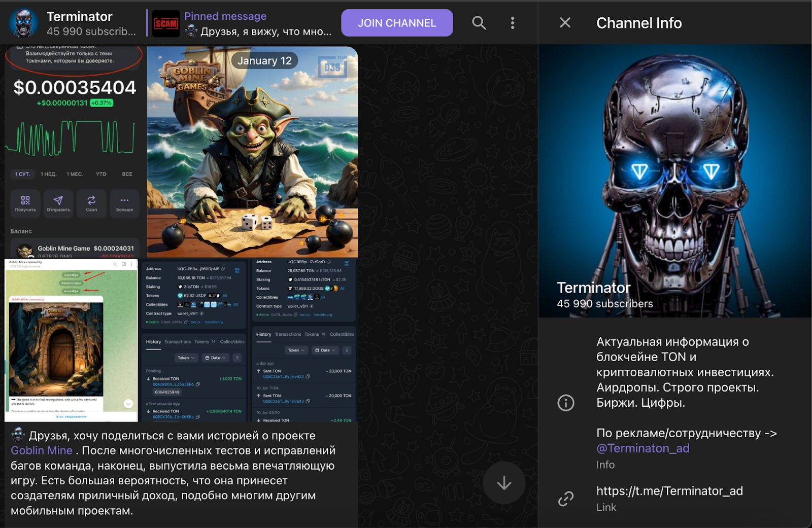Click the Channel Info panel title
Screen dimensions: 812x528
[x=638, y=23]
